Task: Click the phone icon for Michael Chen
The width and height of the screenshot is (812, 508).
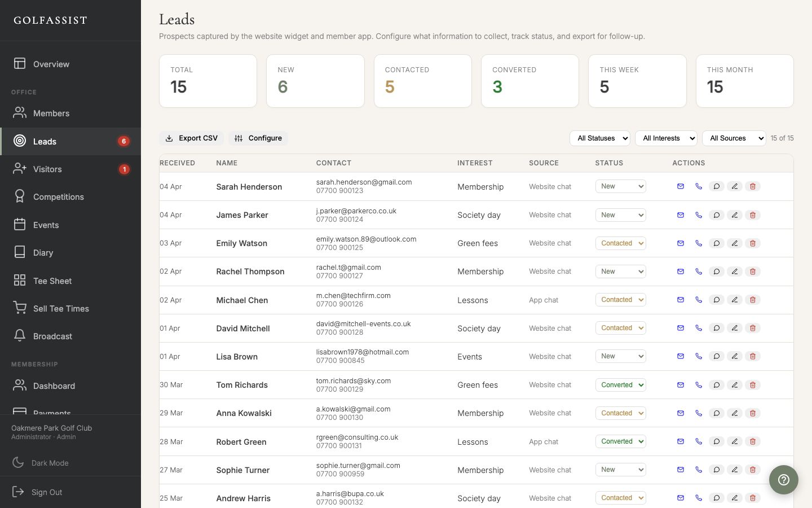Action: pos(699,300)
